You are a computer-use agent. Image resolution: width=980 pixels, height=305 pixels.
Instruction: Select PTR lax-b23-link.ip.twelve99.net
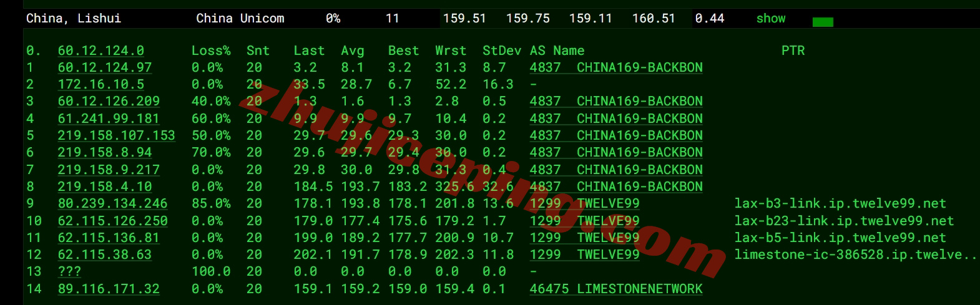click(844, 221)
